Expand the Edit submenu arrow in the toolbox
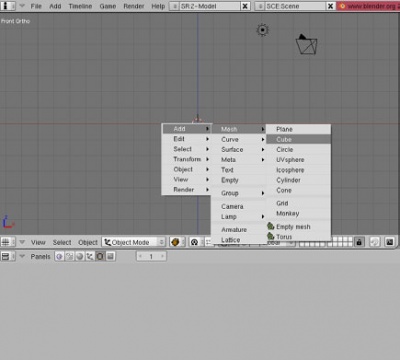 click(207, 139)
